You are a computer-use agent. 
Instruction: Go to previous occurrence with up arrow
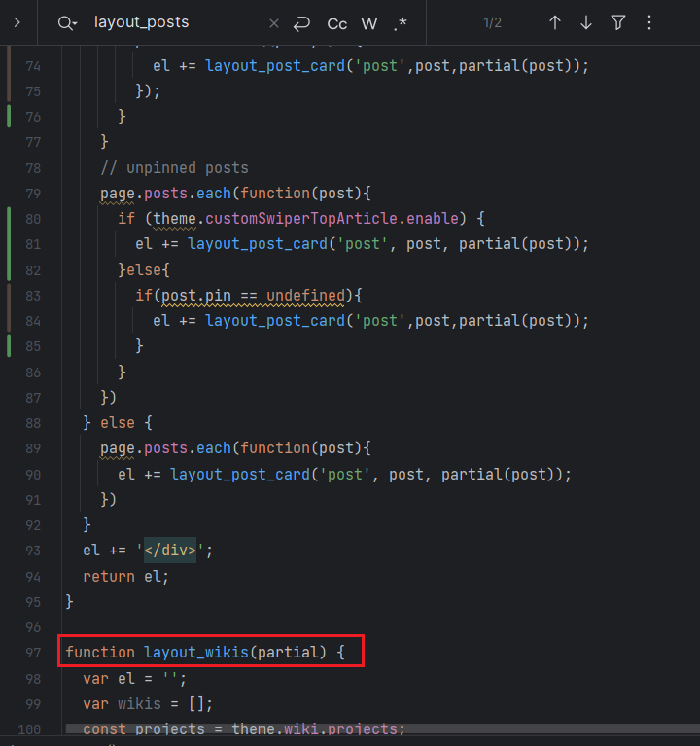tap(555, 22)
